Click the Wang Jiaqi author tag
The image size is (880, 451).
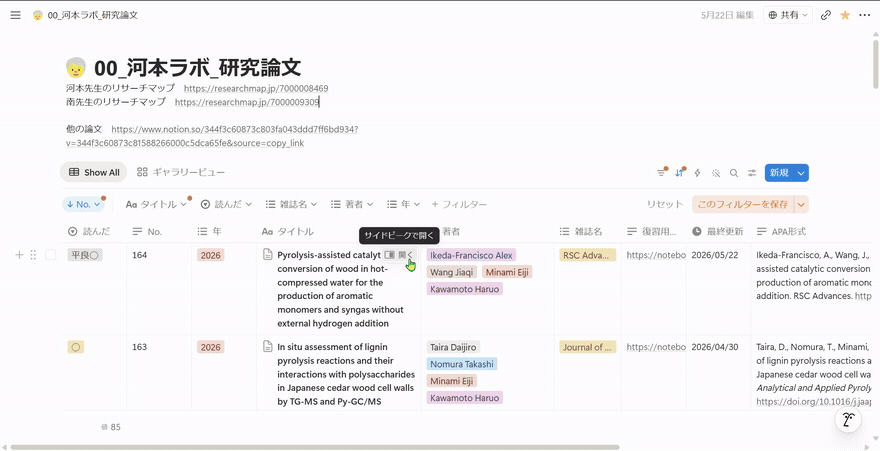pyautogui.click(x=452, y=273)
